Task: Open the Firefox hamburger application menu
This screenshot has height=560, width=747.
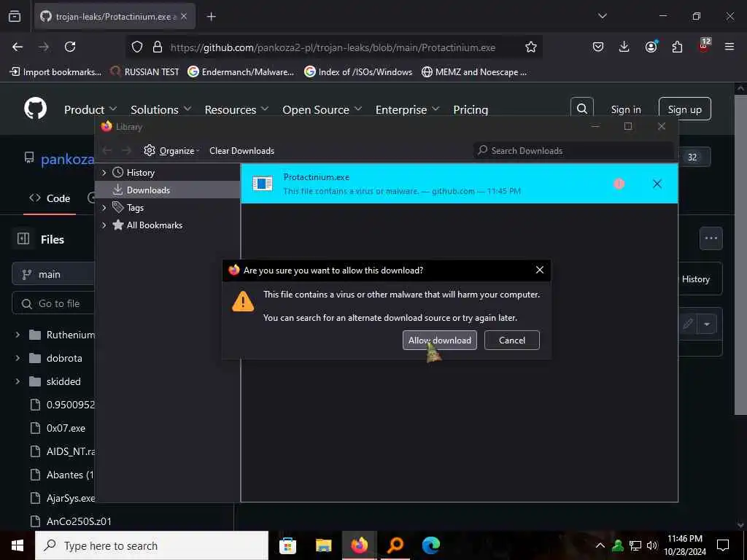Action: tap(729, 47)
